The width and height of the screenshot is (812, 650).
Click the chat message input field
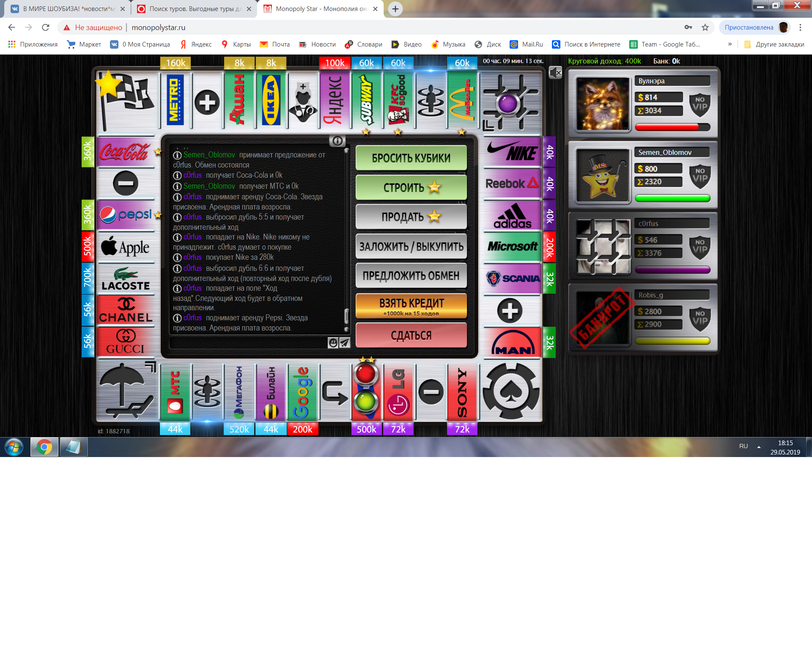[x=247, y=343]
